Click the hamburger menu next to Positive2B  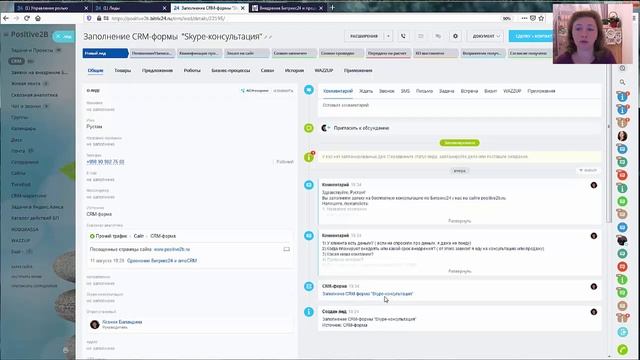(6, 35)
